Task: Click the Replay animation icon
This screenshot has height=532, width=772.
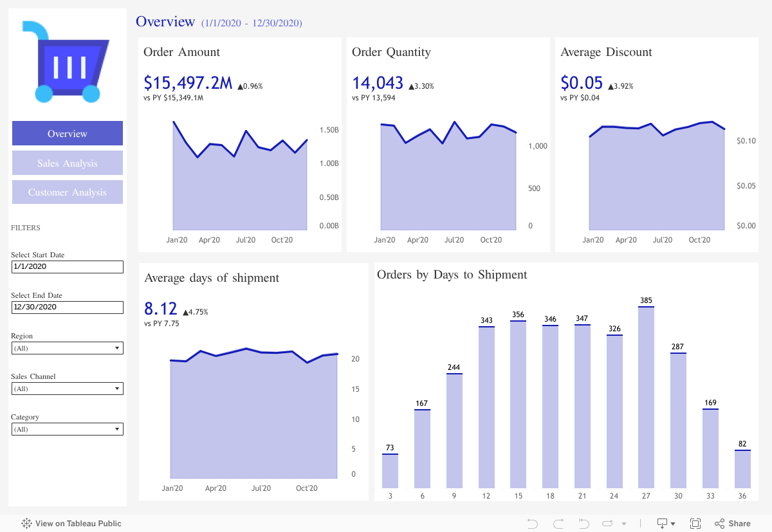Action: coord(607,524)
